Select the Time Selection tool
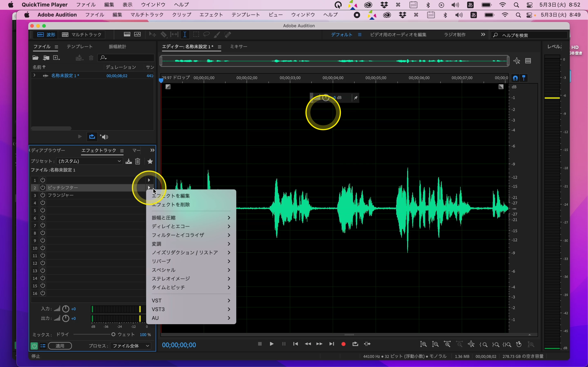Image resolution: width=588 pixels, height=367 pixels. tap(185, 35)
